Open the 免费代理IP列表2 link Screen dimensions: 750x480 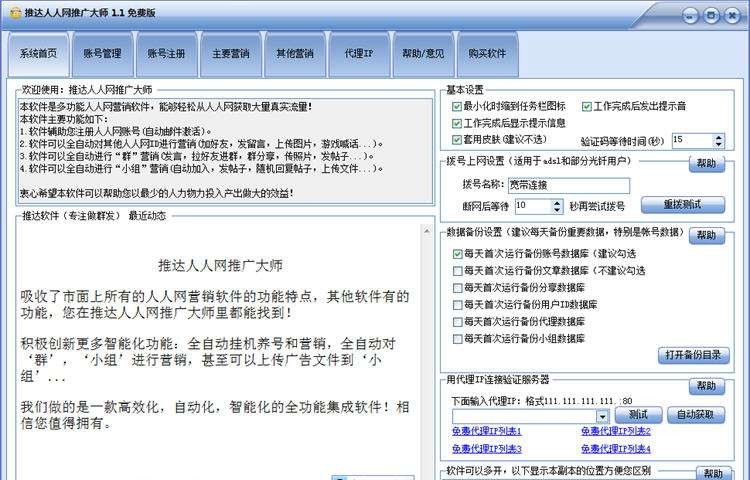616,431
